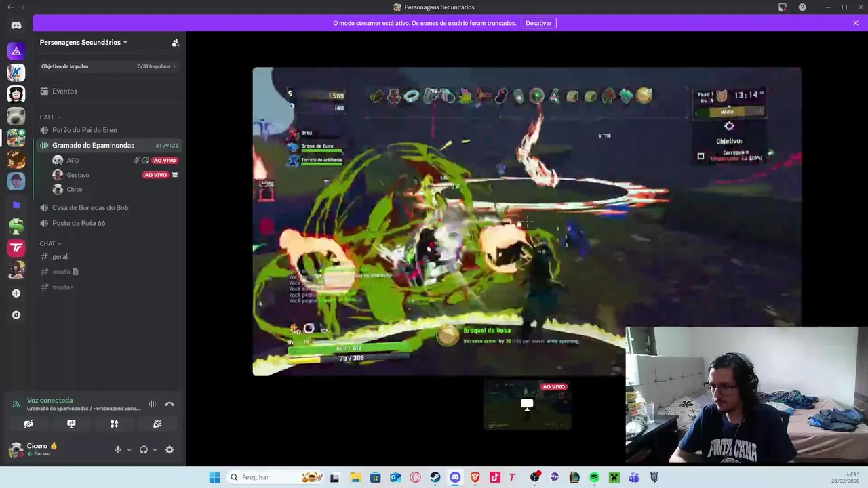Deafen with headphones icon
The width and height of the screenshot is (868, 488).
tap(144, 449)
